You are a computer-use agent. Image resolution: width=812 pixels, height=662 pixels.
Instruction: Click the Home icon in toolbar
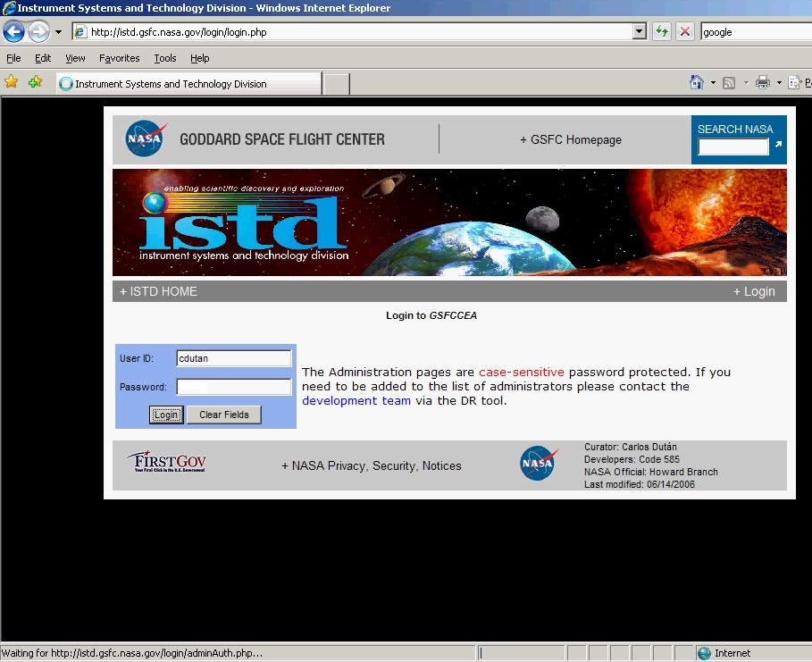pos(697,82)
